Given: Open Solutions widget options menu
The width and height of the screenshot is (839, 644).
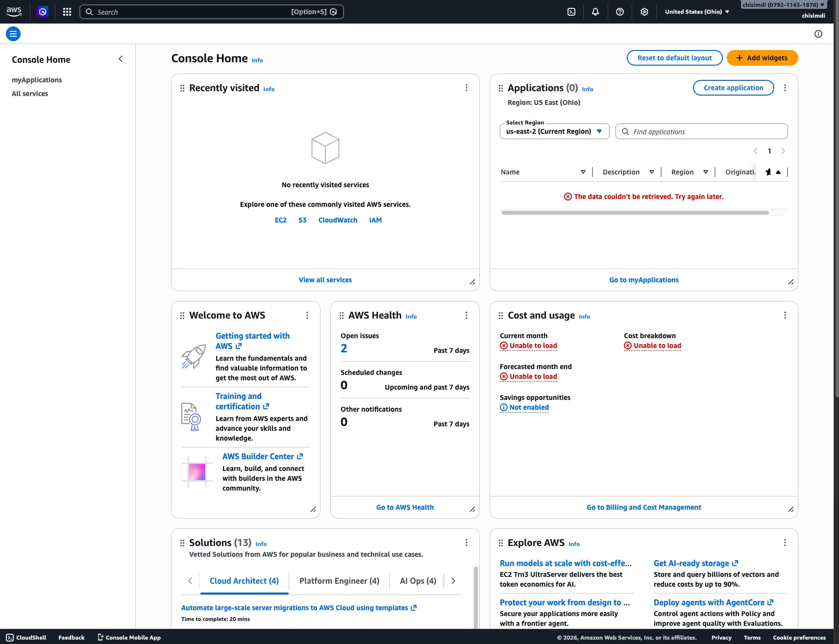Looking at the screenshot, I should click(x=467, y=543).
